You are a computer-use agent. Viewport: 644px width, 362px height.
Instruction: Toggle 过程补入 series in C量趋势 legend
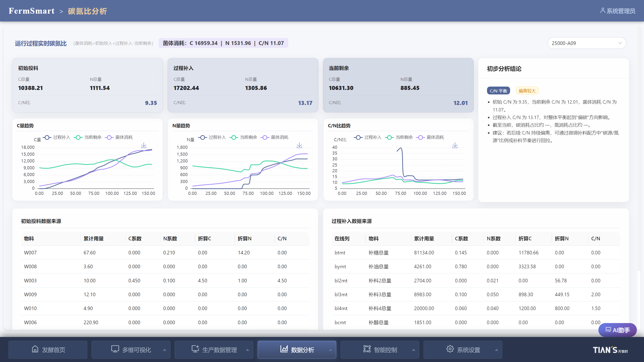[x=56, y=137]
